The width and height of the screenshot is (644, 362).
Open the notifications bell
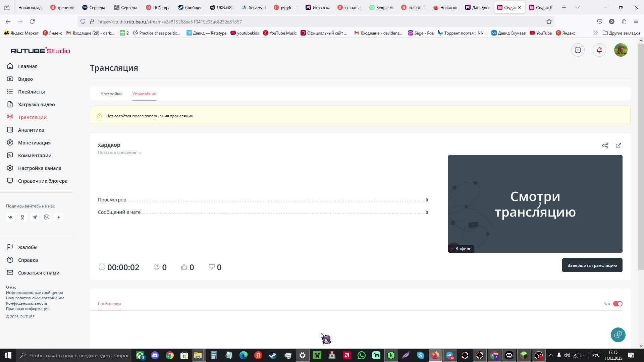(x=599, y=50)
